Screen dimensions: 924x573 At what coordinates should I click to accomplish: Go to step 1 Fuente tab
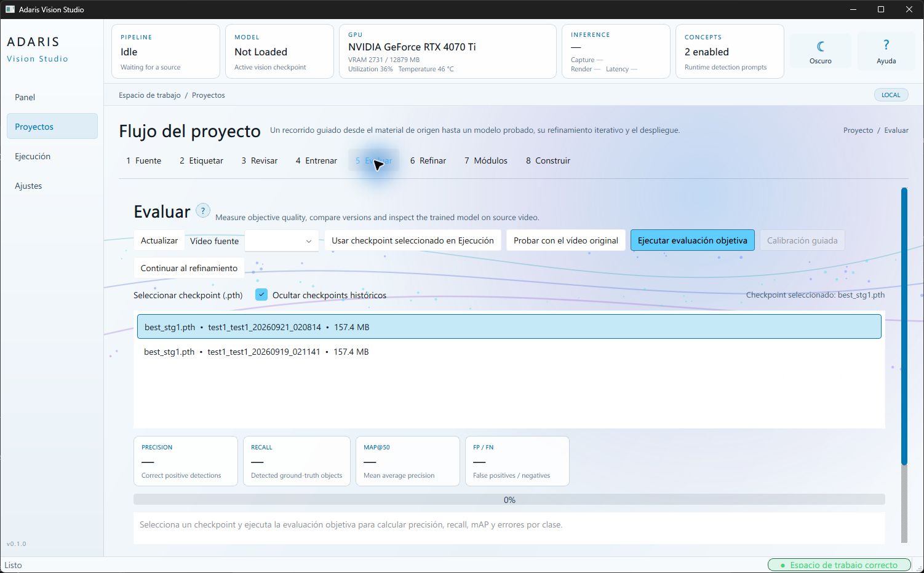point(144,160)
